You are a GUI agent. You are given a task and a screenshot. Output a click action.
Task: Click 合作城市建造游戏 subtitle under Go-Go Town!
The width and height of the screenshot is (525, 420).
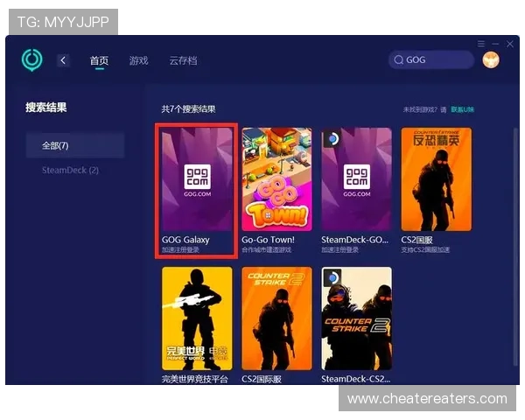[267, 250]
